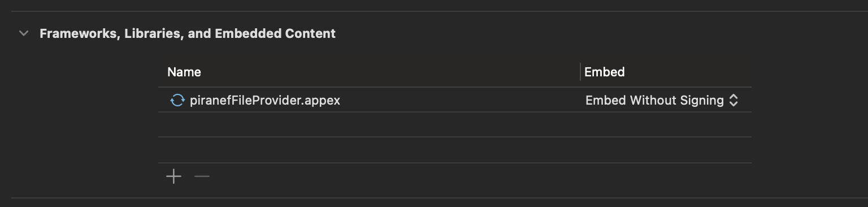Click the app extension icon beside piranefFileProvider.appex
Viewport: 868px width, 207px height.
pos(177,101)
